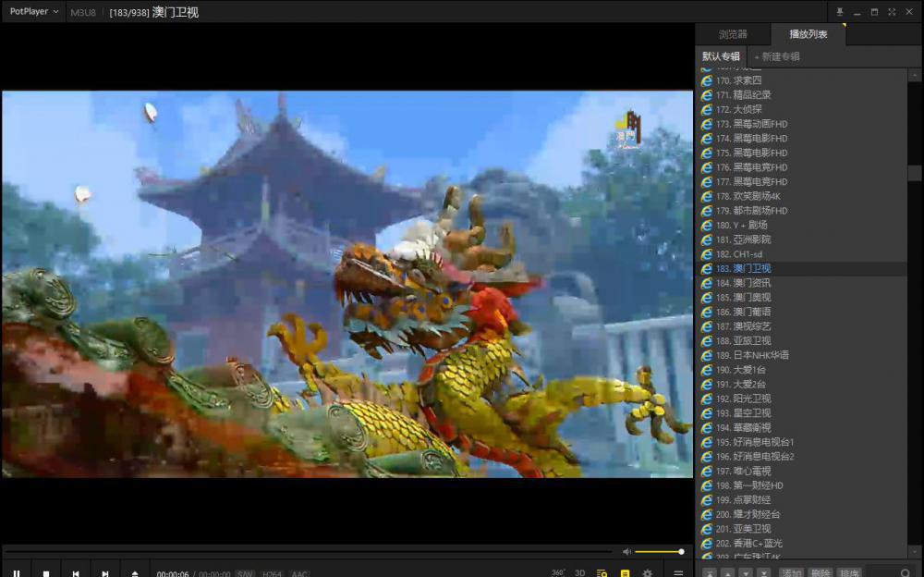Open playlist search with magnifier icon
Image resolution: width=924 pixels, height=577 pixels.
tap(906, 573)
